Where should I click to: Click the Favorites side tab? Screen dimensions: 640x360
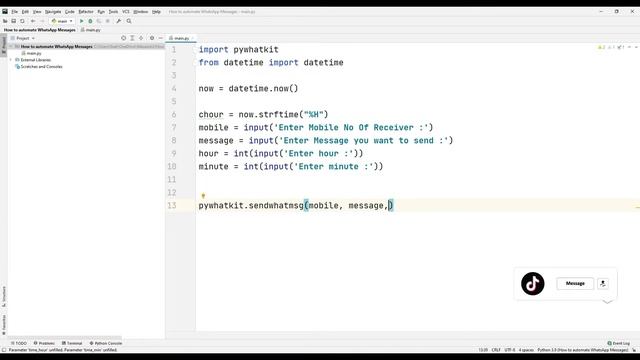click(4, 324)
